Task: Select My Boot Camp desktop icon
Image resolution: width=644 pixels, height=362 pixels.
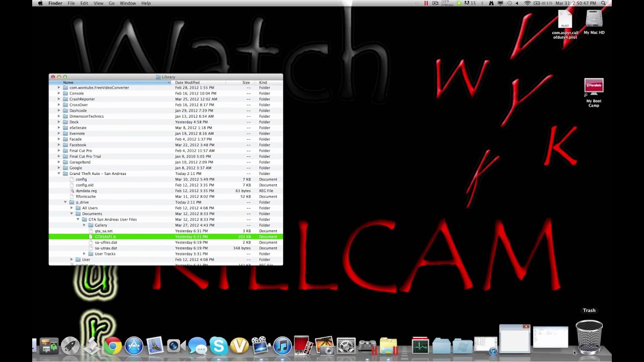Action: 594,93
